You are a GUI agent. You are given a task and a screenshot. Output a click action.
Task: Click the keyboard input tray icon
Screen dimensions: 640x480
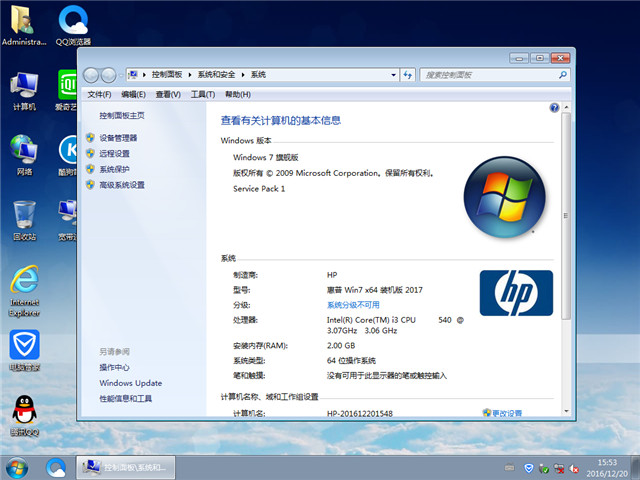(x=509, y=467)
